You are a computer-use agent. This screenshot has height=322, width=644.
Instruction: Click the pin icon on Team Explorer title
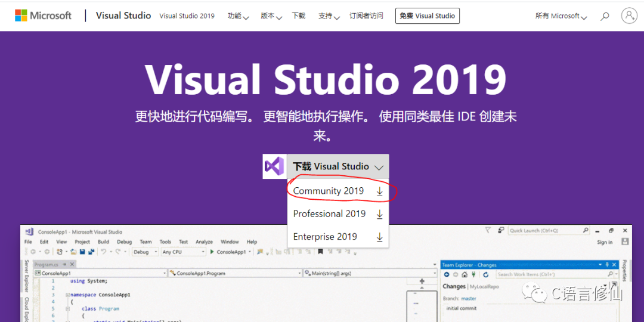607,265
